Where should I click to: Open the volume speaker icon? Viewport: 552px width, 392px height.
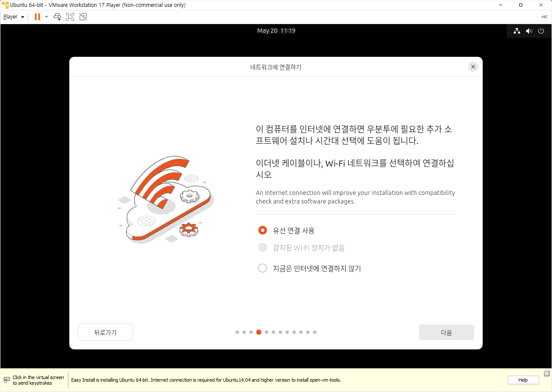(529, 31)
